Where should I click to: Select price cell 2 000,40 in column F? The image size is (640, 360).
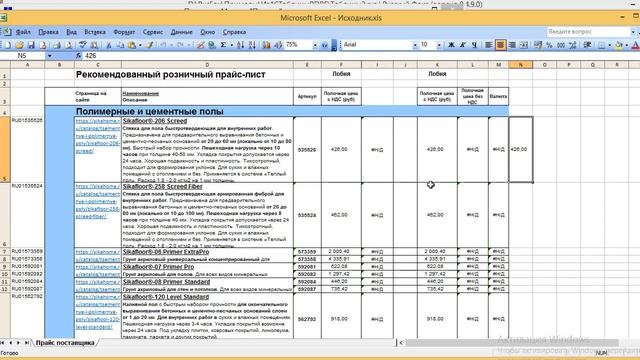click(341, 252)
